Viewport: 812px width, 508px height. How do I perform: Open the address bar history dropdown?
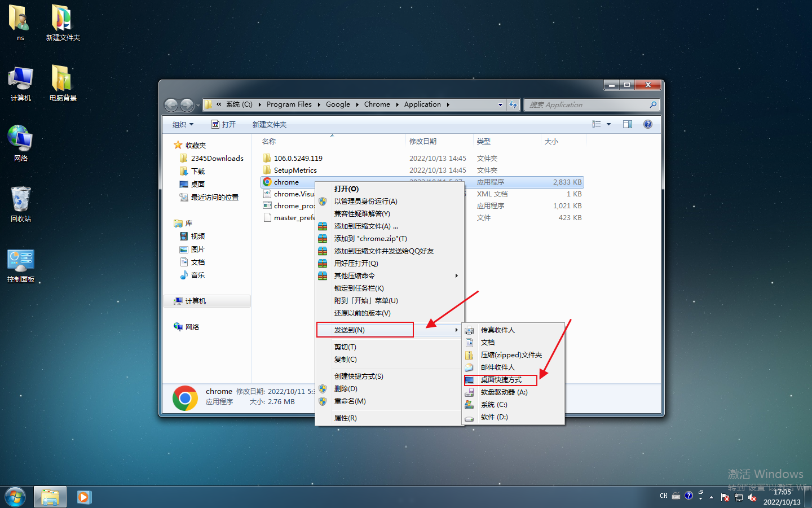coord(500,104)
